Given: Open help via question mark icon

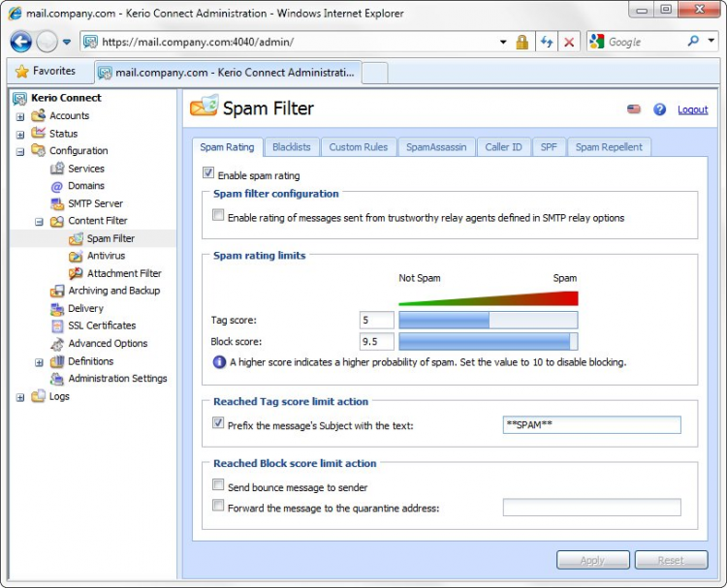Looking at the screenshot, I should (x=659, y=109).
